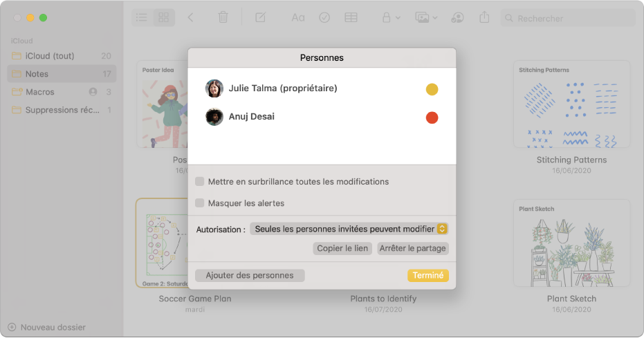Screen dimensions: 644x338
Task: Click the Terminé button
Action: coord(428,275)
